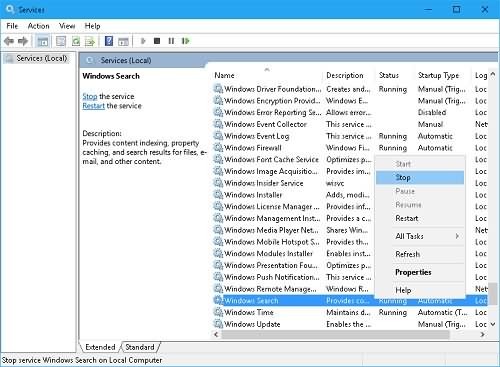Choose Restart in the context menu

(420, 218)
